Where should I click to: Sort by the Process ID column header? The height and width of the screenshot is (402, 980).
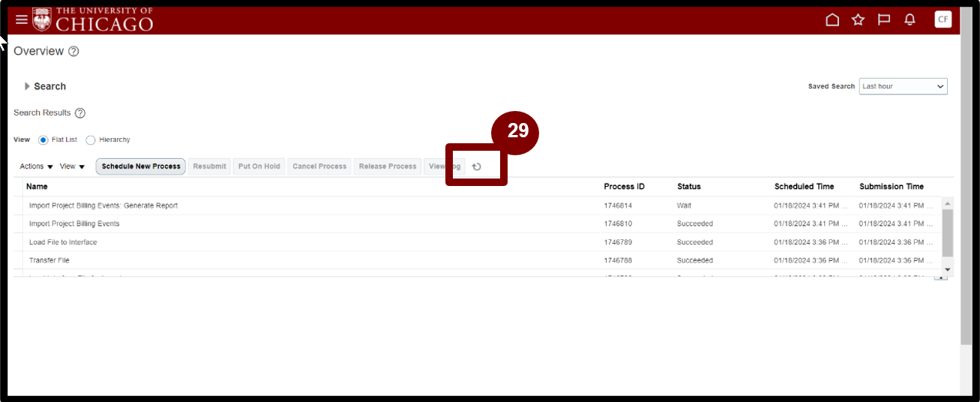624,187
